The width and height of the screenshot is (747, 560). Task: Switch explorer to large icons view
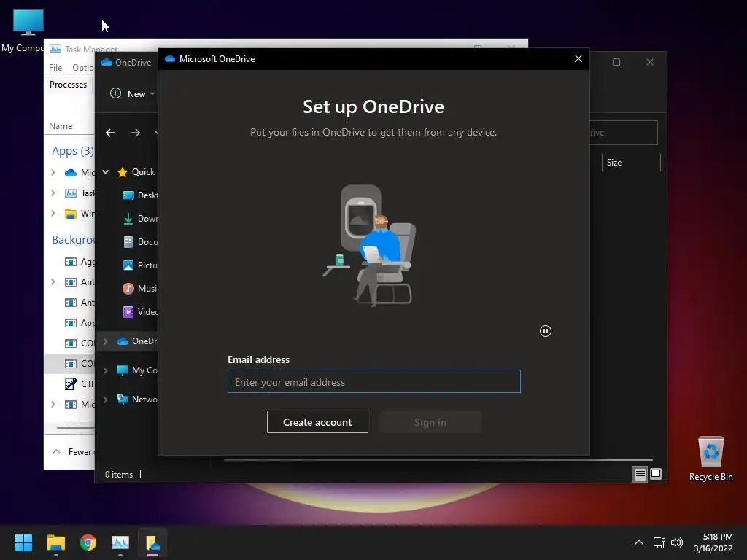click(656, 474)
